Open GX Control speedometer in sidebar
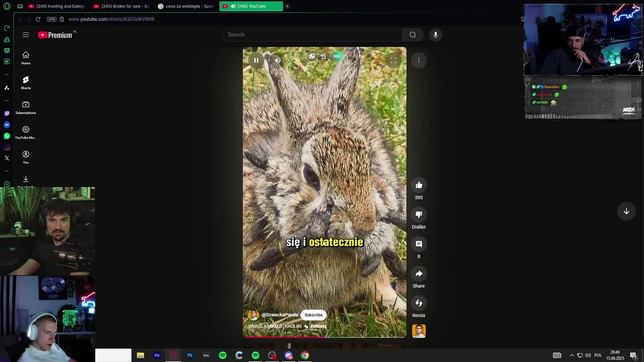Viewport: 644px width, 362px height. [x=7, y=28]
